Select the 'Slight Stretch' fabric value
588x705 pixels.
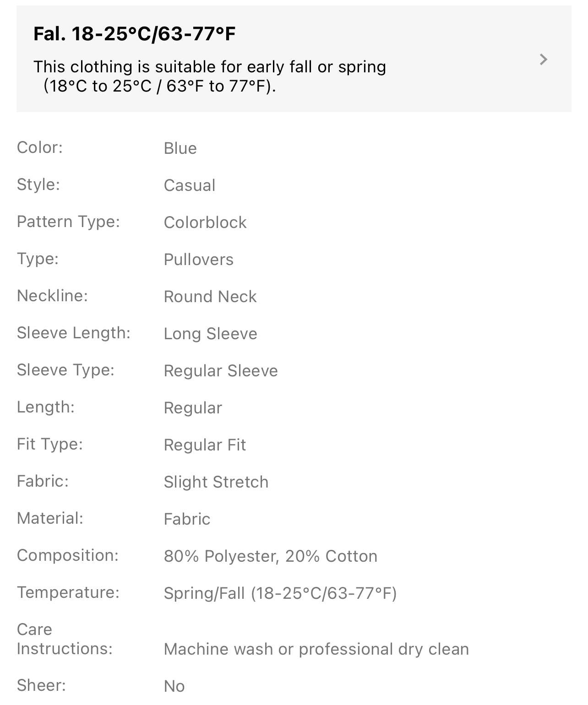216,482
